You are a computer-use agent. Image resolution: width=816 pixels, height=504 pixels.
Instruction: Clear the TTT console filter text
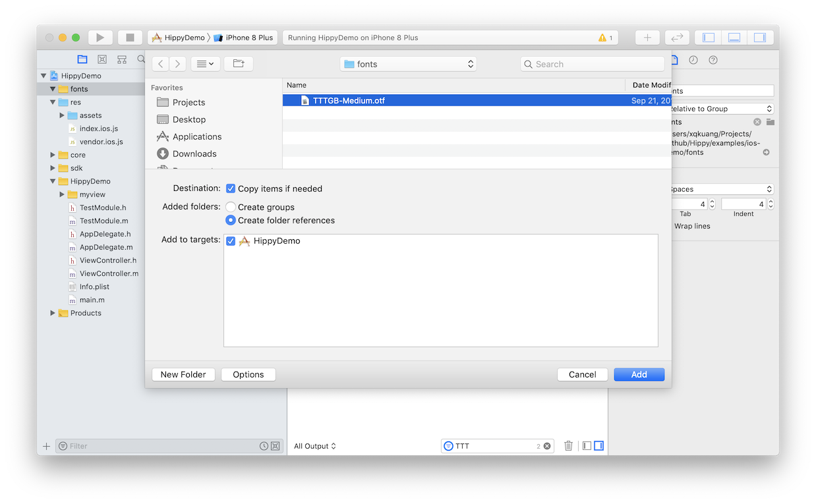547,446
